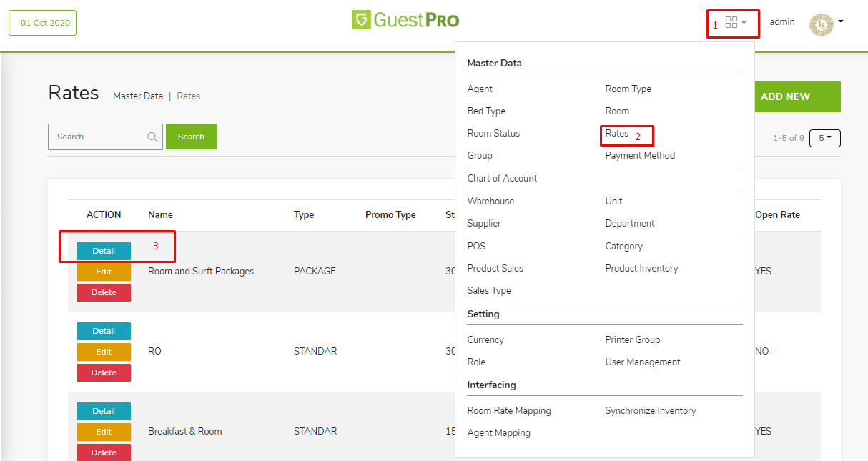Select Room Rate Mapping under Interfacing

click(509, 410)
